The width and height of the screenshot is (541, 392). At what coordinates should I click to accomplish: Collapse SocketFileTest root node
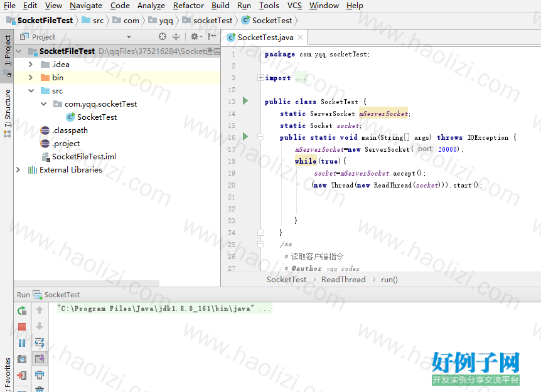tap(19, 51)
